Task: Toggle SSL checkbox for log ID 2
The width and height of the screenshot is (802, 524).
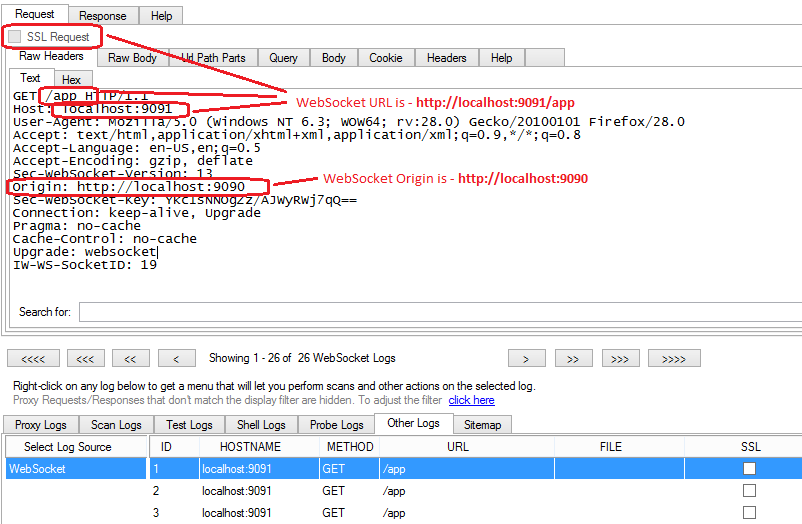Action: point(749,491)
